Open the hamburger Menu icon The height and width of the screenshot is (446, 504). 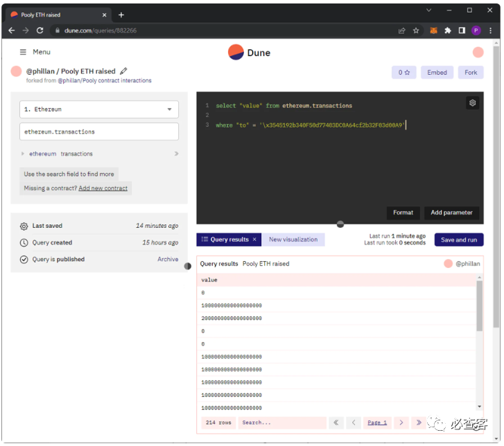(23, 52)
